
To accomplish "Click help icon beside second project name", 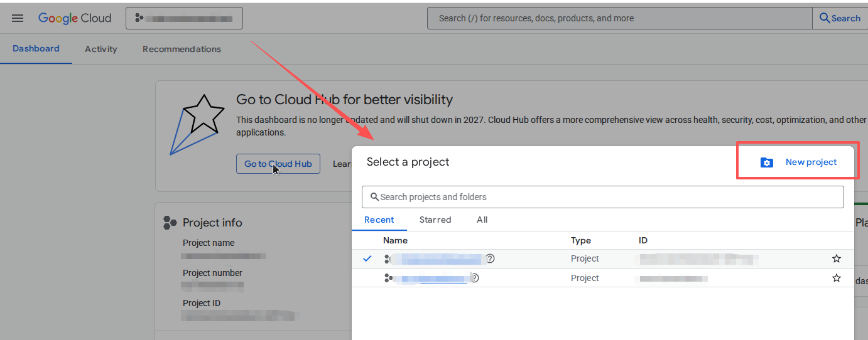I will (x=475, y=278).
